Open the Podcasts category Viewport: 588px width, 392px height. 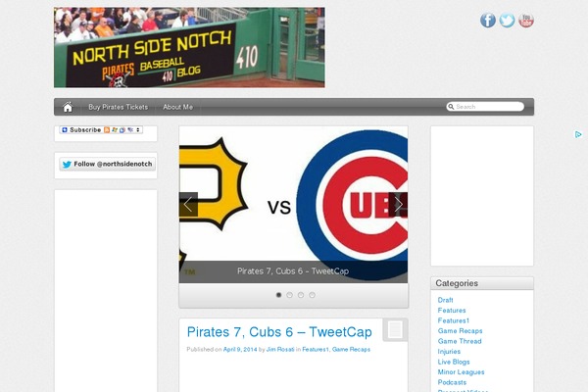(x=452, y=382)
